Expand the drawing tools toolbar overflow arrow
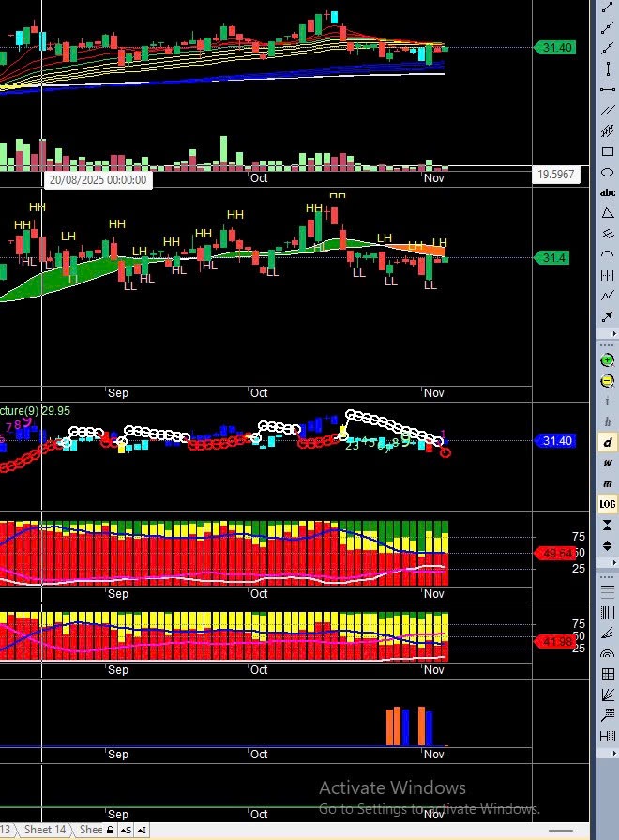The width and height of the screenshot is (619, 840). coord(613,334)
